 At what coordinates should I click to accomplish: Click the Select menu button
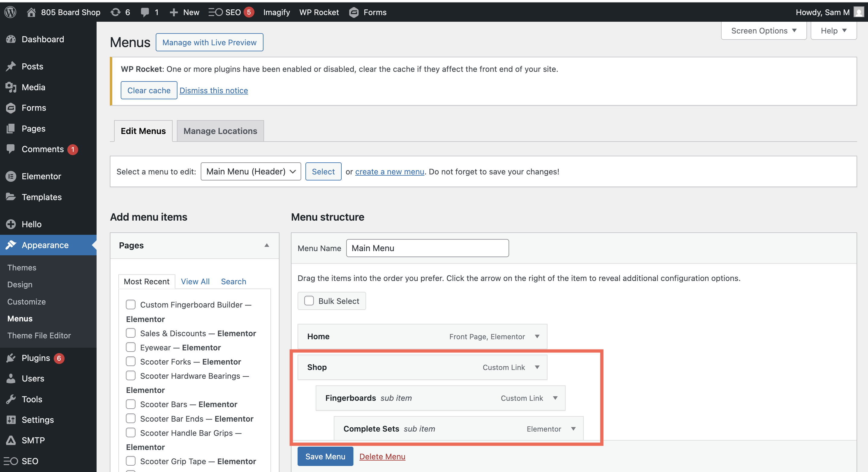[x=323, y=171]
